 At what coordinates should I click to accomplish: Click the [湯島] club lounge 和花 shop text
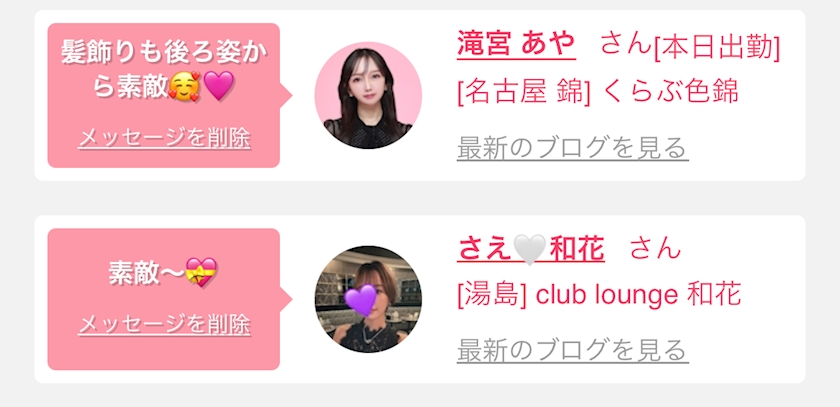click(599, 295)
